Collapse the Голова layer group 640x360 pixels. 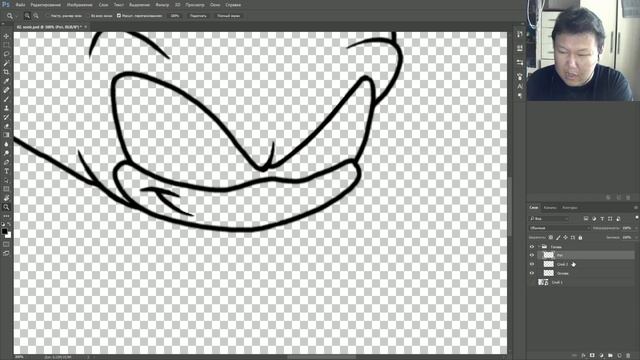point(539,247)
